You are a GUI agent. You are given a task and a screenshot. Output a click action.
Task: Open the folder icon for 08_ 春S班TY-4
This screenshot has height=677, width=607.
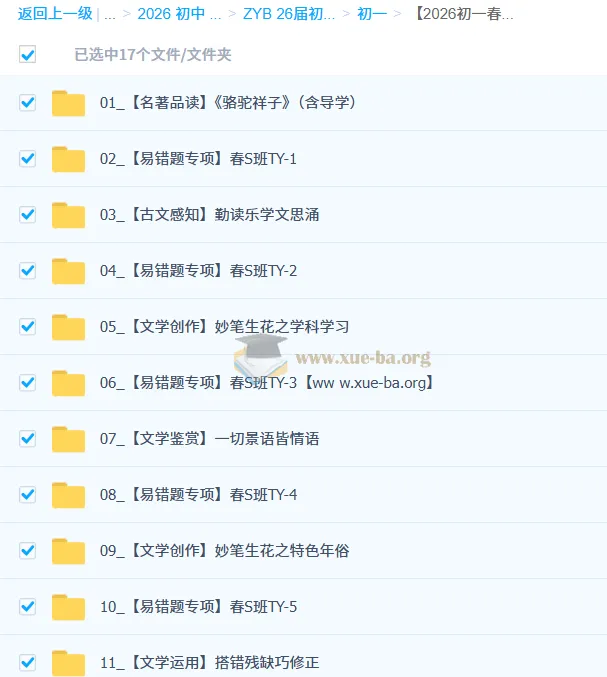[x=68, y=495]
